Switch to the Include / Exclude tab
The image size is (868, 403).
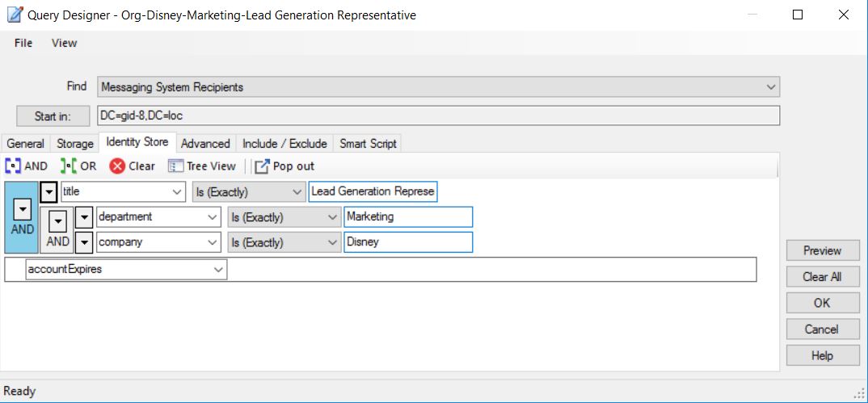[284, 144]
